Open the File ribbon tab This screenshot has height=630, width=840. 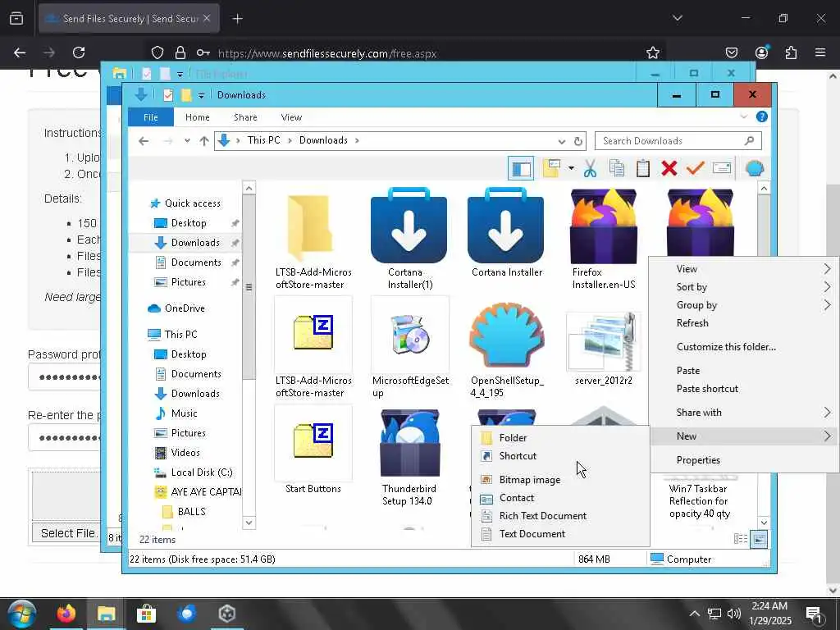(x=151, y=117)
